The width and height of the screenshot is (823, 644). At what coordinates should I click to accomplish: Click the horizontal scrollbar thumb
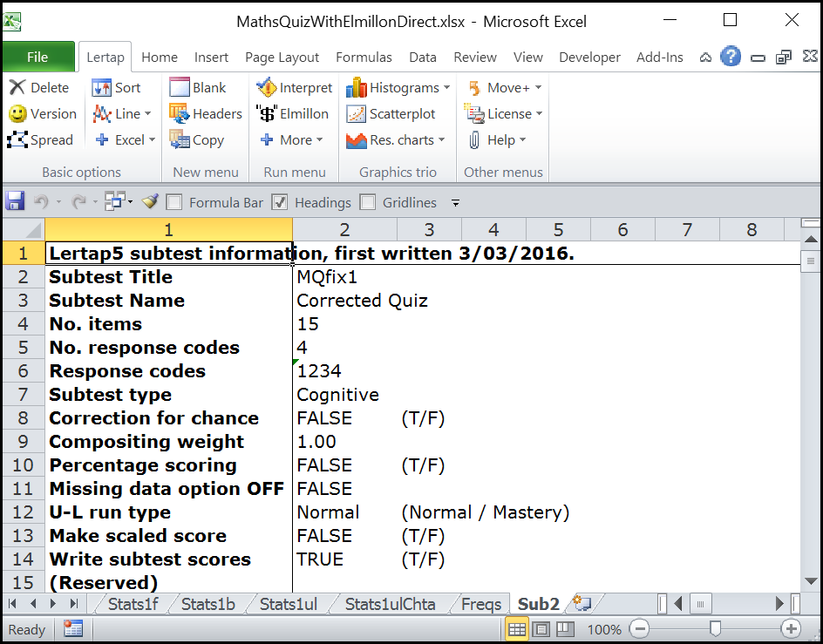coord(700,604)
